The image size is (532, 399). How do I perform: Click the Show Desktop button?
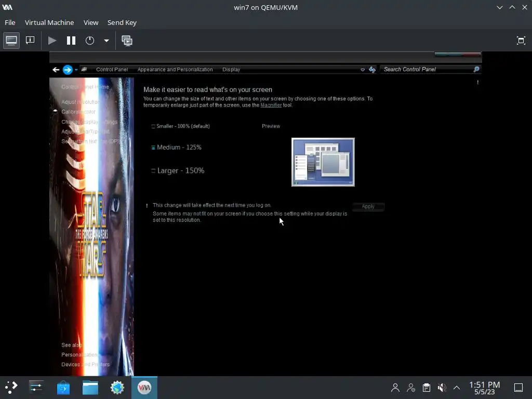point(518,388)
